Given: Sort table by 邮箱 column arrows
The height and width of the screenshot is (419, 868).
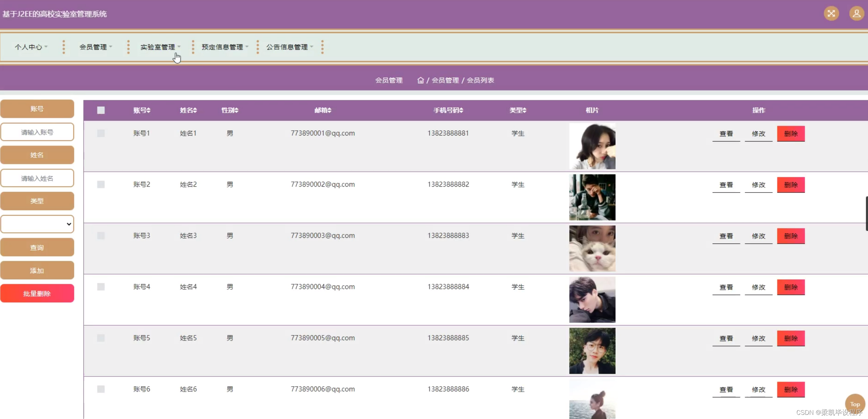Looking at the screenshot, I should 329,110.
